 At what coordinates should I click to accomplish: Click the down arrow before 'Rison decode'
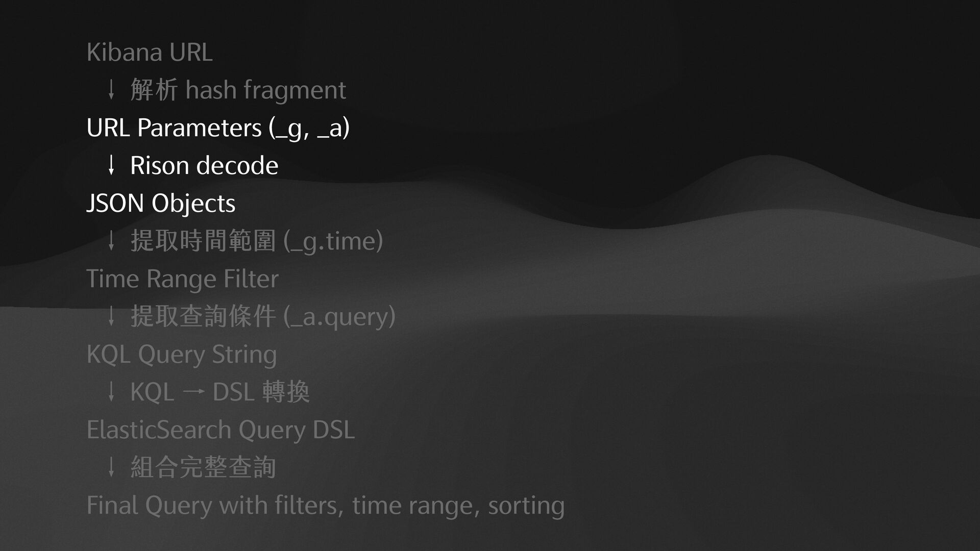click(x=111, y=165)
